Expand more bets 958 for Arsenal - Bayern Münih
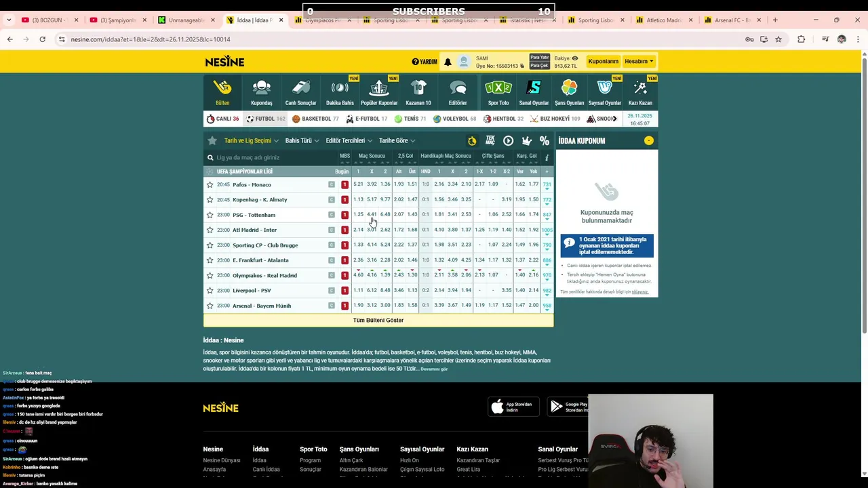The height and width of the screenshot is (488, 868). click(547, 306)
